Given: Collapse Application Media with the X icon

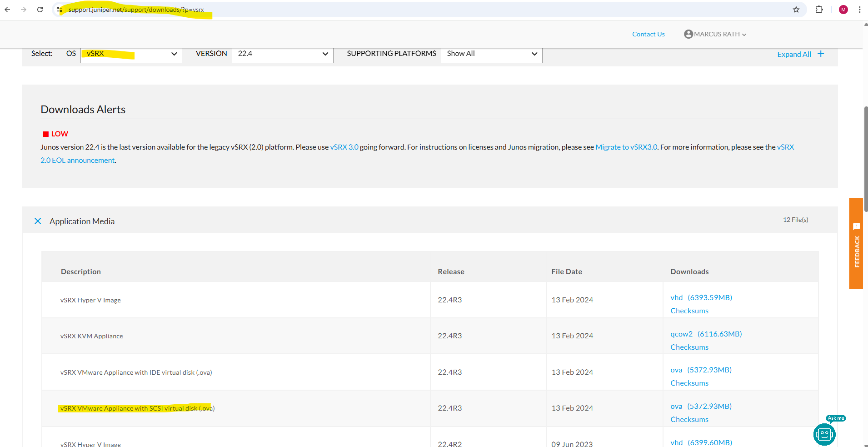Looking at the screenshot, I should click(38, 221).
